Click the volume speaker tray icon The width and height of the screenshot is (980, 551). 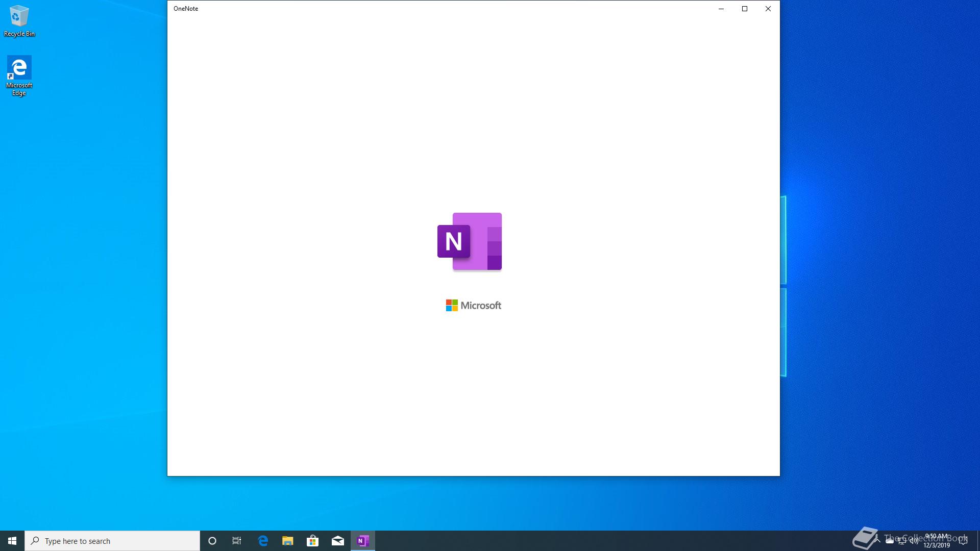[x=914, y=541]
